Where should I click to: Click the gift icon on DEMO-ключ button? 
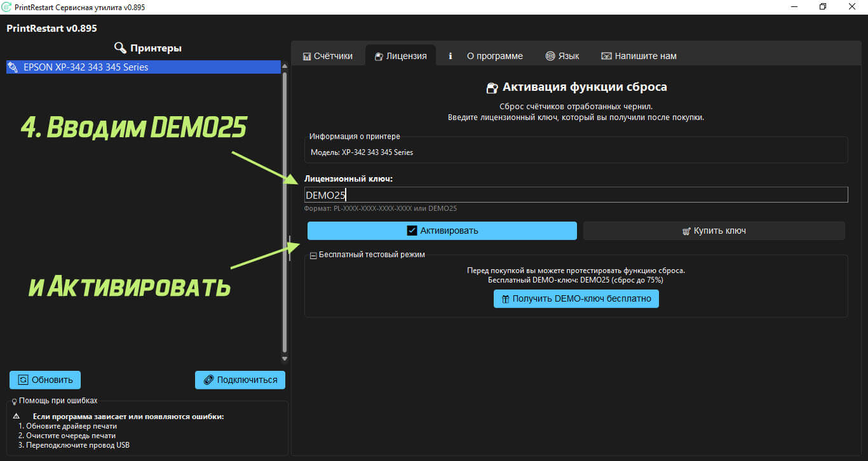click(505, 298)
